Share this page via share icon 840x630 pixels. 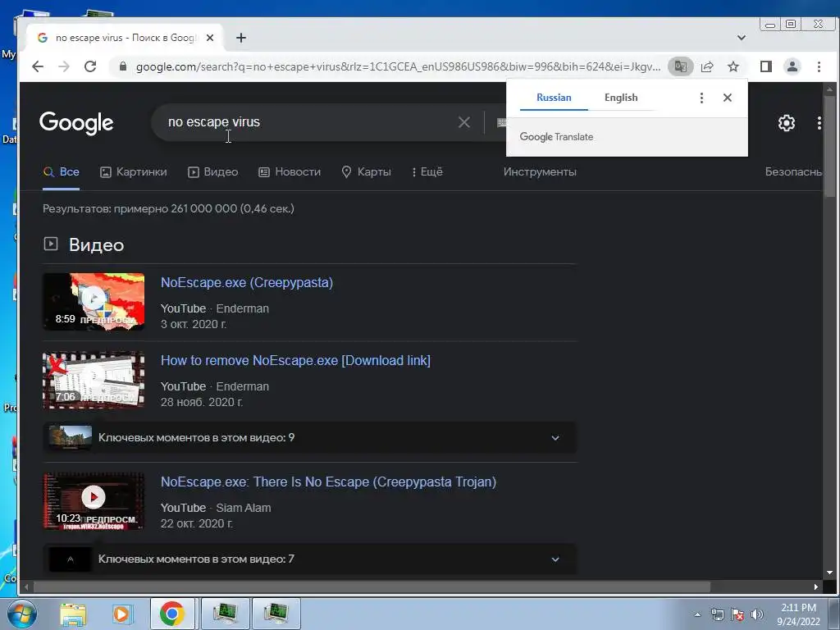(x=707, y=66)
